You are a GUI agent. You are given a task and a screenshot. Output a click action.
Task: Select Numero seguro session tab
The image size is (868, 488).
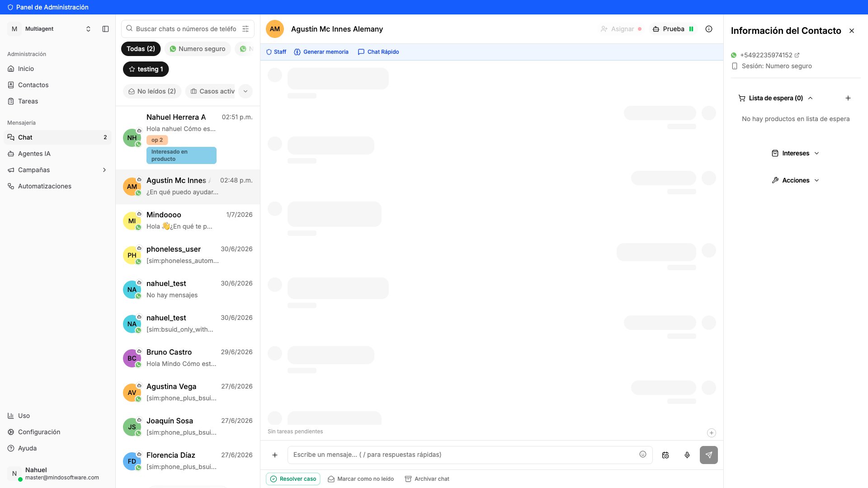pos(198,49)
